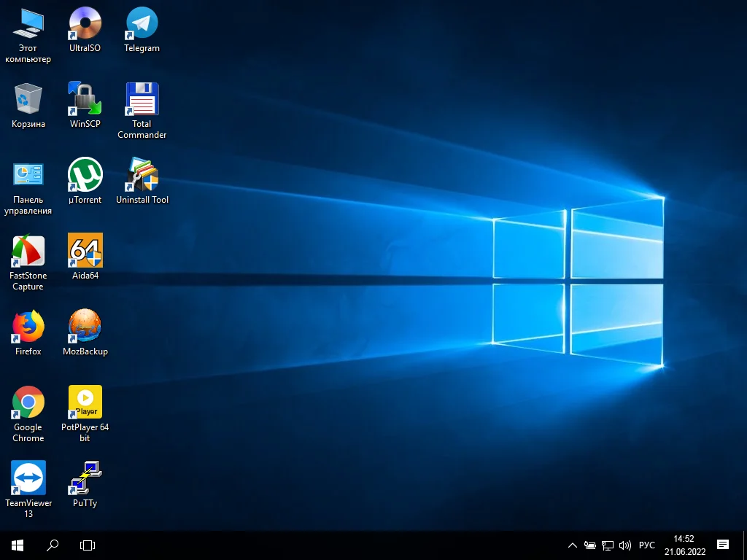Expand the hidden system tray icons
Screen dimensions: 747x560
tap(573, 545)
